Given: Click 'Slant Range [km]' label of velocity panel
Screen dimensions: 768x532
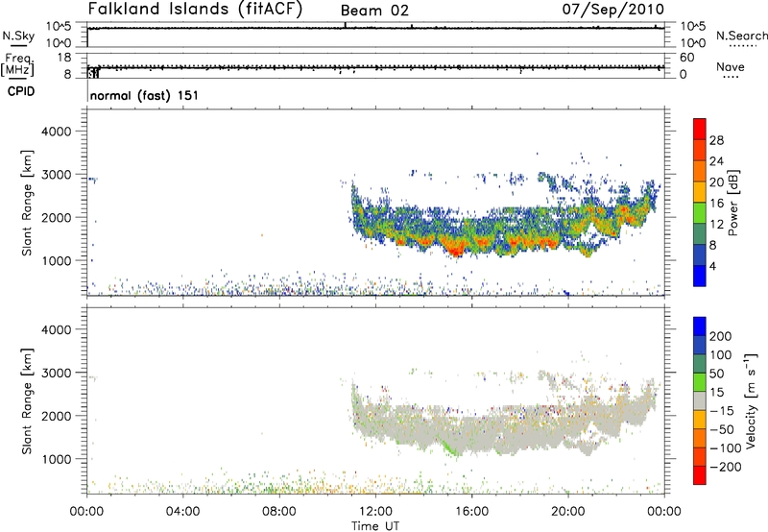Looking at the screenshot, I should pos(27,401).
